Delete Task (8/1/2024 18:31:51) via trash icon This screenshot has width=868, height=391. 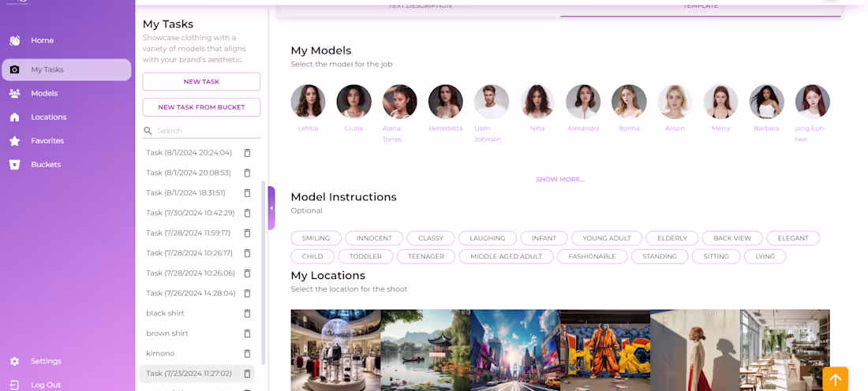248,192
